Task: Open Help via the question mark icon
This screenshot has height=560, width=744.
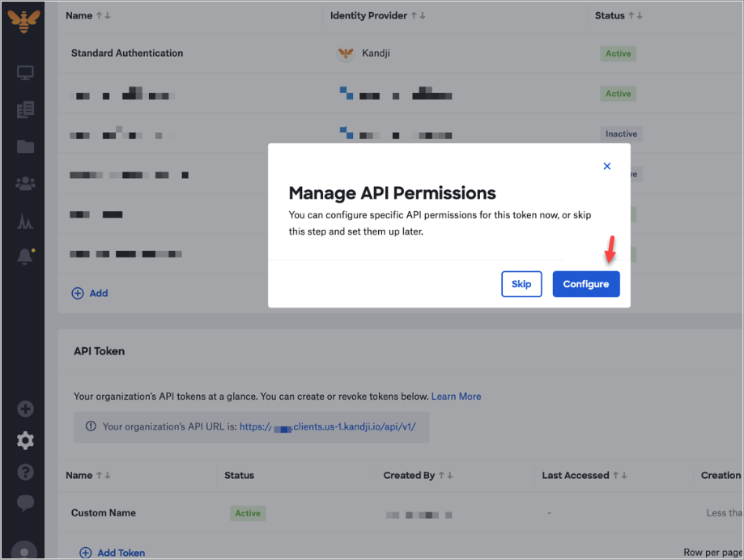Action: click(24, 472)
